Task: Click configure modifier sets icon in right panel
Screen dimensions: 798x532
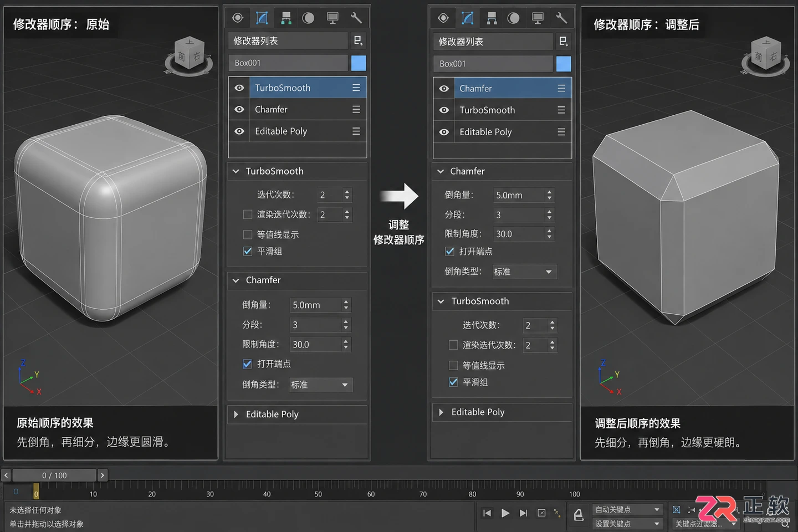Action: 563,42
